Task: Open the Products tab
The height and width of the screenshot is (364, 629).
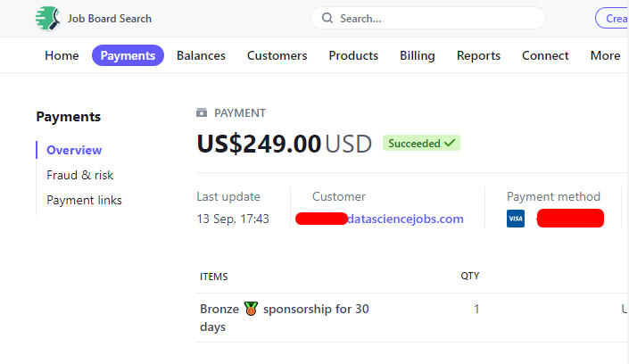Action: 353,55
